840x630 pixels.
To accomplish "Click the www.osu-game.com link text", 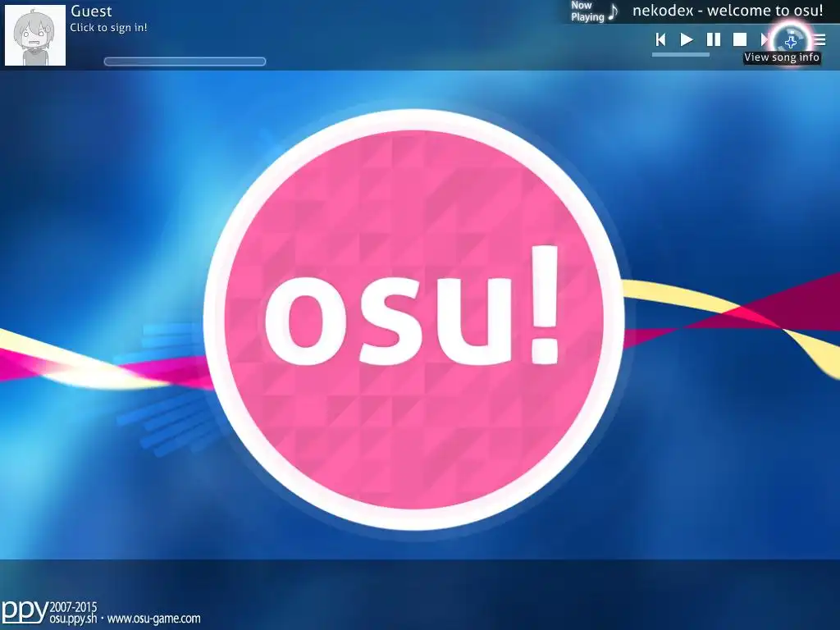I will coord(153,619).
